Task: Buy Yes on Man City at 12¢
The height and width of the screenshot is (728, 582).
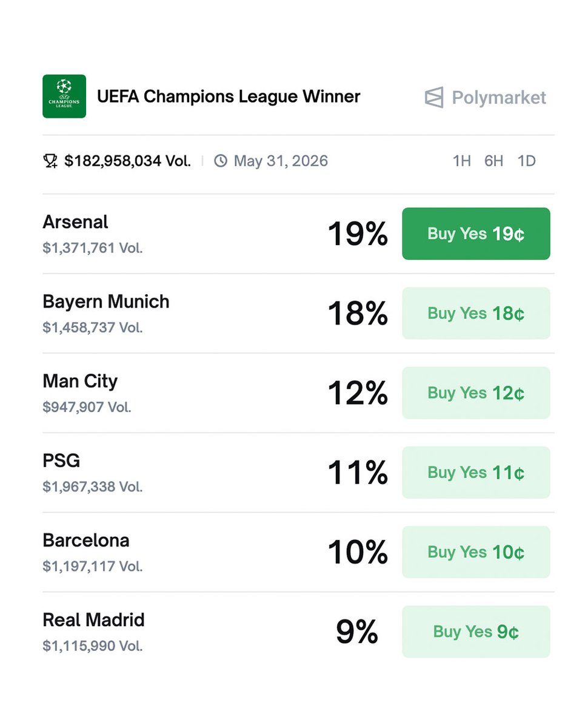Action: pos(476,393)
